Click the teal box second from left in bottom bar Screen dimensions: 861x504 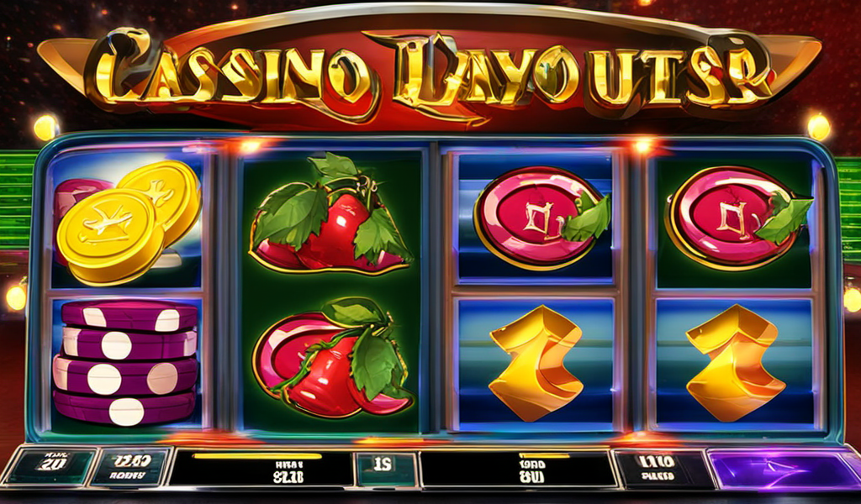130,467
